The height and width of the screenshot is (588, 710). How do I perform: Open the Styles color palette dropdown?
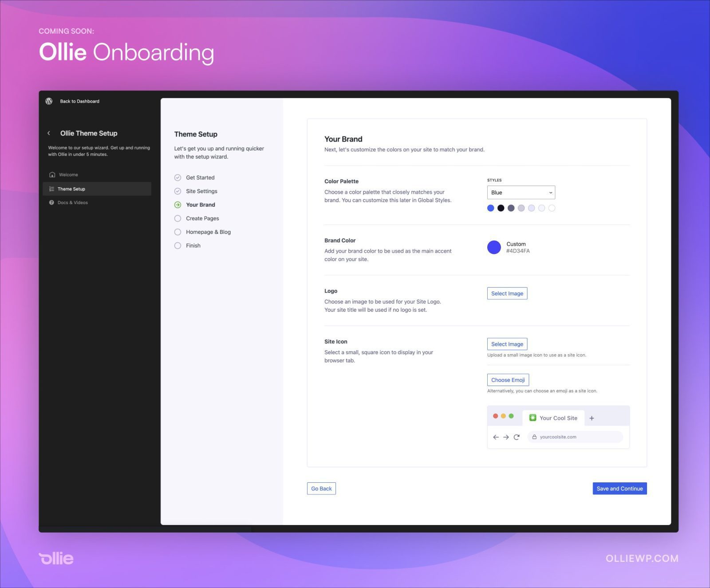521,193
